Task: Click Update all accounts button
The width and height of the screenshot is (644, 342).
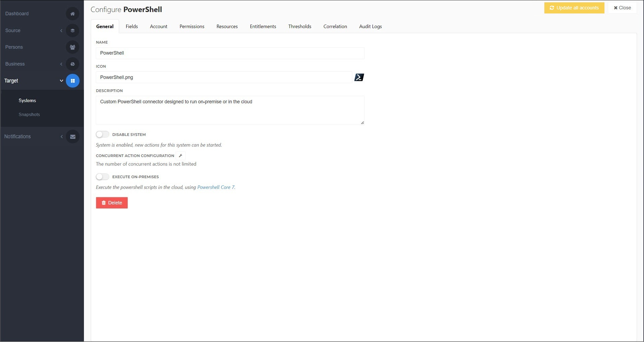Action: tap(574, 8)
